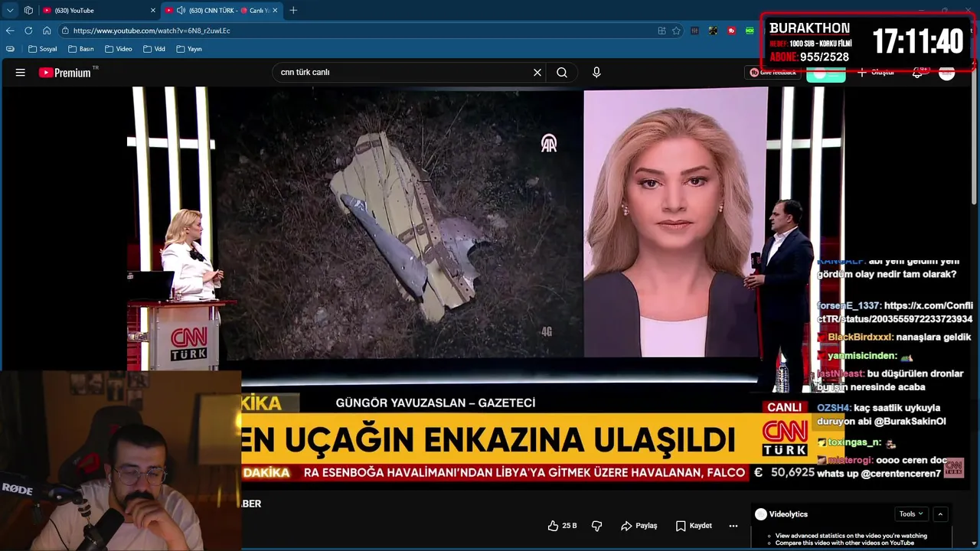The width and height of the screenshot is (980, 551).
Task: Open the Videolytics Tools dropdown
Action: [911, 514]
